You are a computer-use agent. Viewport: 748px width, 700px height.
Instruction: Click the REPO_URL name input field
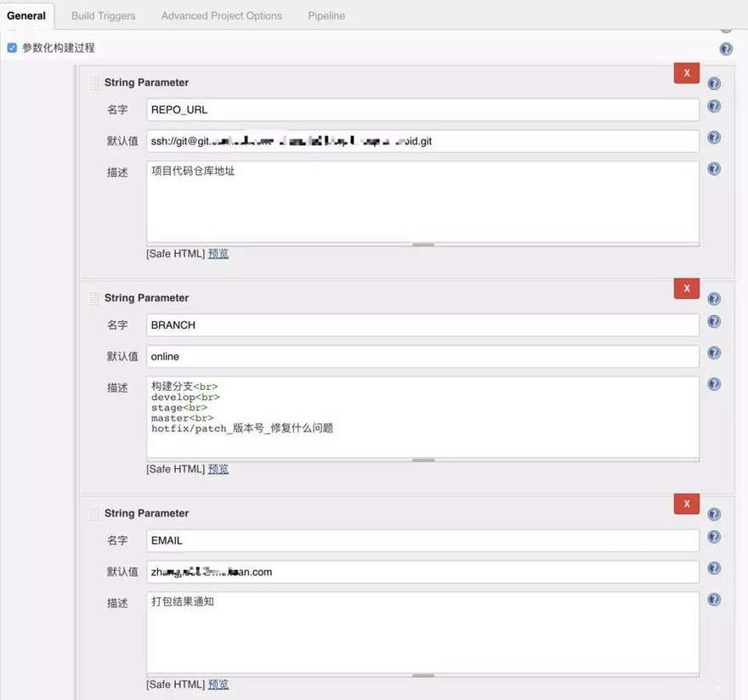[422, 110]
